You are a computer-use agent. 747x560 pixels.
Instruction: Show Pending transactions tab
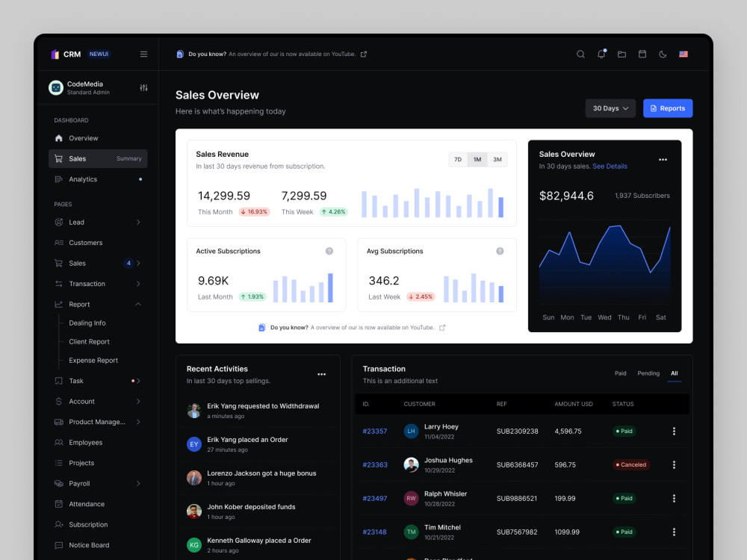(648, 373)
